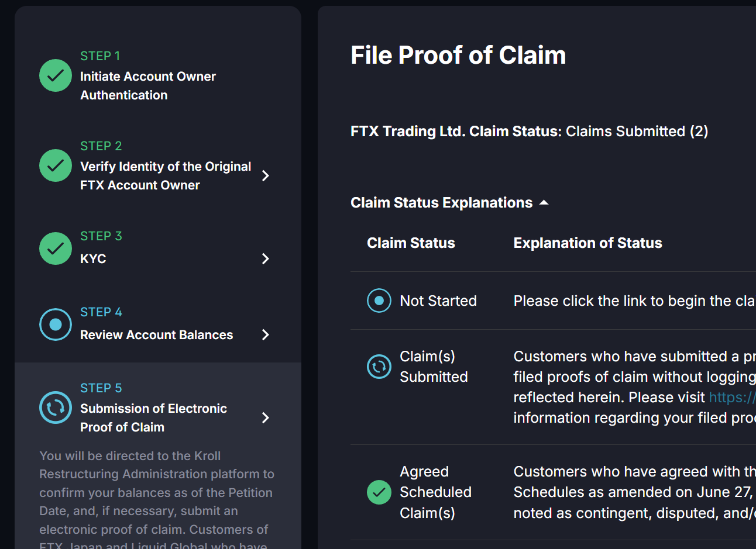Viewport: 756px width, 549px height.
Task: Click the Claim Status column header
Action: 411,243
